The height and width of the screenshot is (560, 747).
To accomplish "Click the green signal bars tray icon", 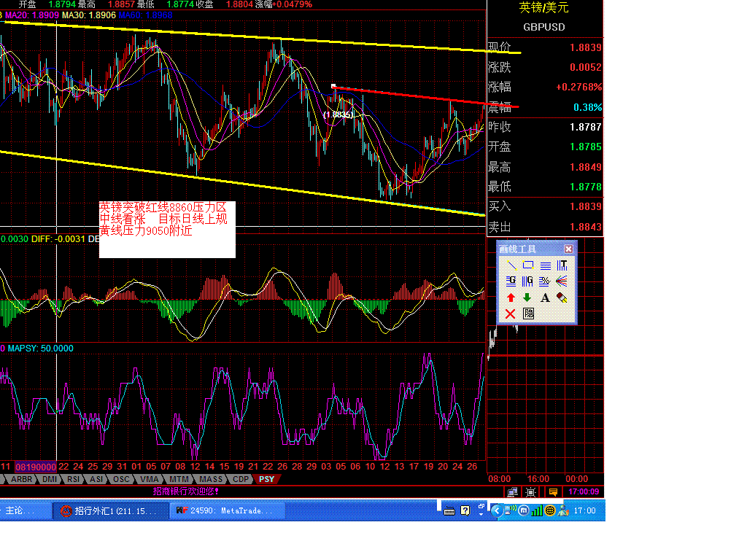I will (536, 511).
